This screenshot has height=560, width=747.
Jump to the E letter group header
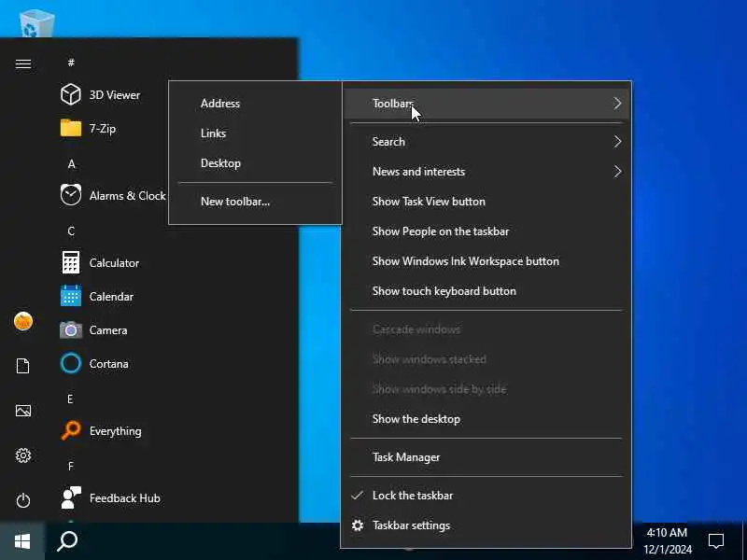click(x=71, y=399)
